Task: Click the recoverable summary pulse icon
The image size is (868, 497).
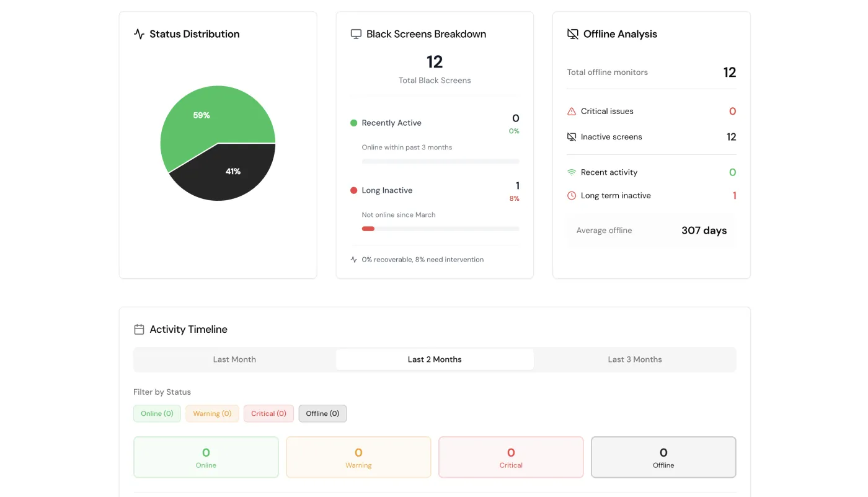Action: (x=354, y=260)
